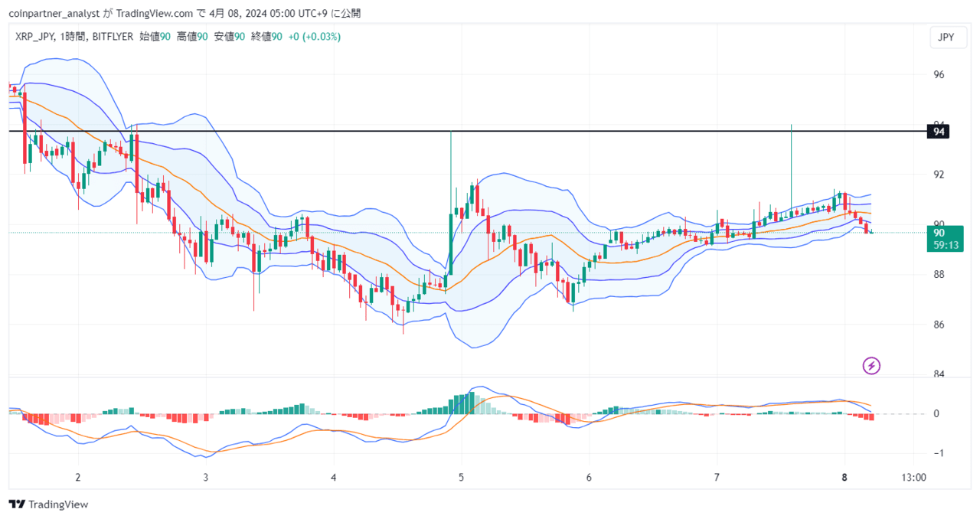The height and width of the screenshot is (519, 980).
Task: Click the tall green spike candle near date 5
Action: [x=451, y=204]
